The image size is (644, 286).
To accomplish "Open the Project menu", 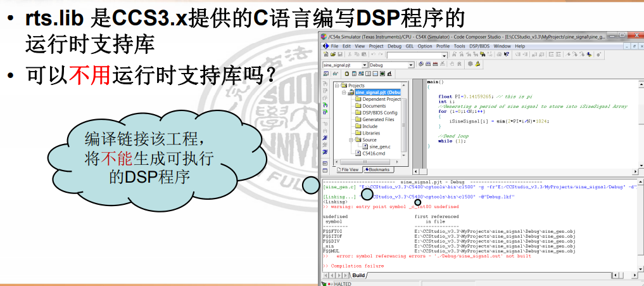I will pyautogui.click(x=376, y=46).
